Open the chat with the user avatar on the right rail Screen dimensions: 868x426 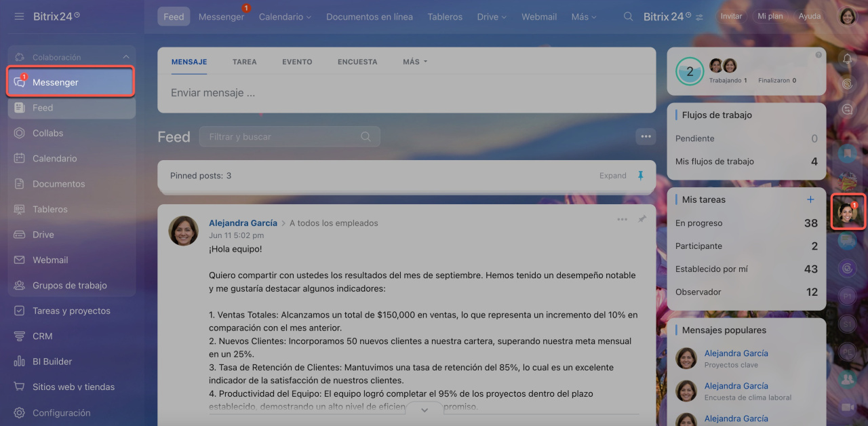click(x=847, y=213)
